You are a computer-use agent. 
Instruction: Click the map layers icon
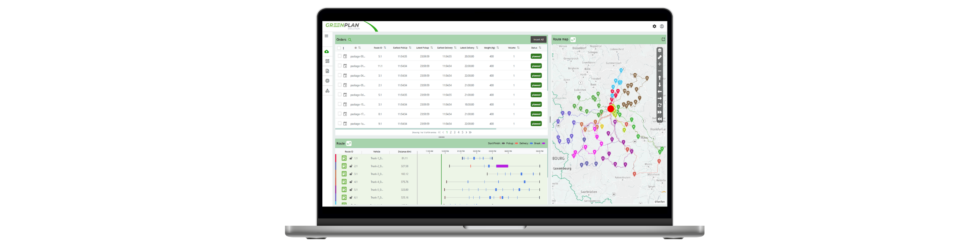[x=660, y=50]
